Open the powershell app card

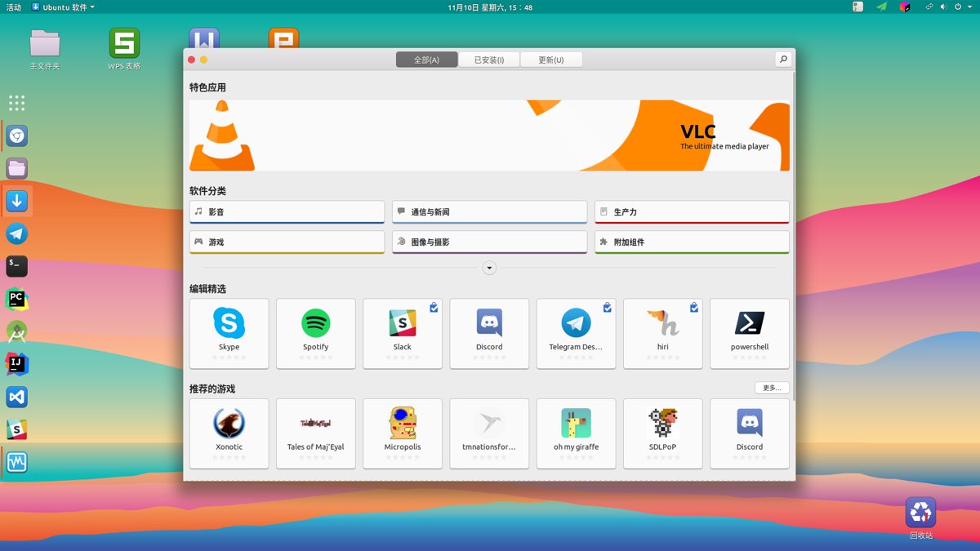[750, 333]
